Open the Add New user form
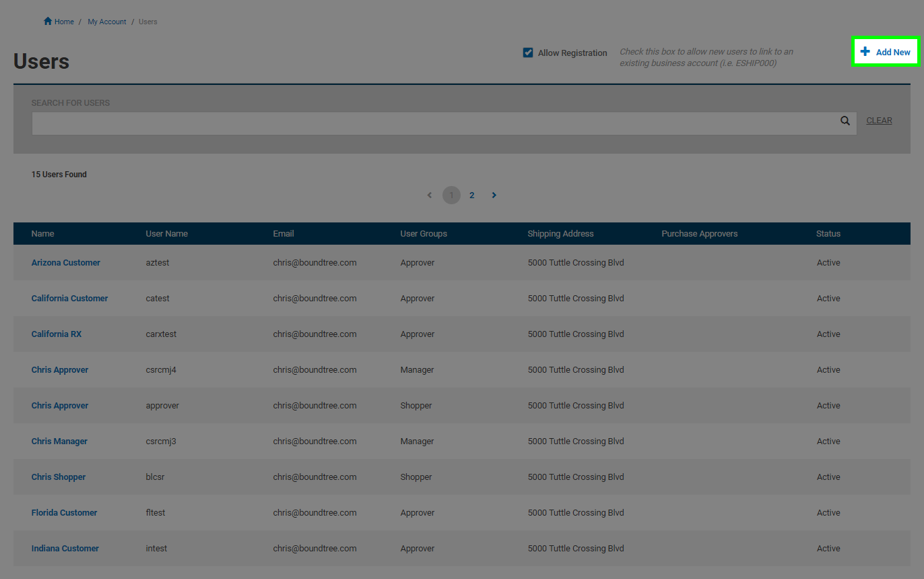Screen dimensions: 924x579 pyautogui.click(x=885, y=51)
